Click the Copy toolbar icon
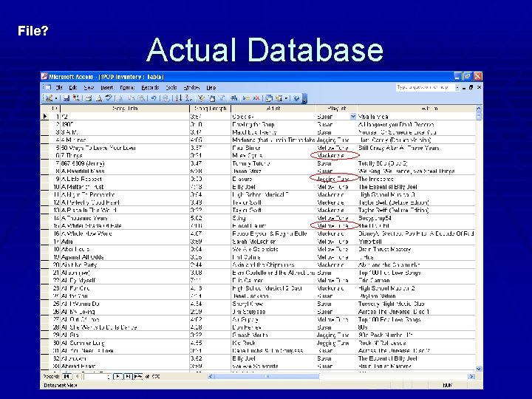This screenshot has width=532, height=399. coord(132,98)
